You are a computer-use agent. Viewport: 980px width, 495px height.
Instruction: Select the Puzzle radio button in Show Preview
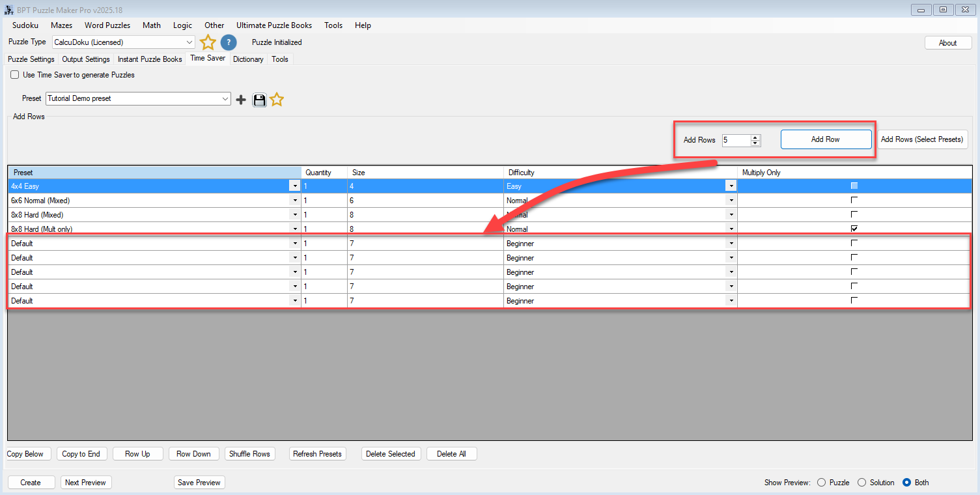(x=821, y=483)
